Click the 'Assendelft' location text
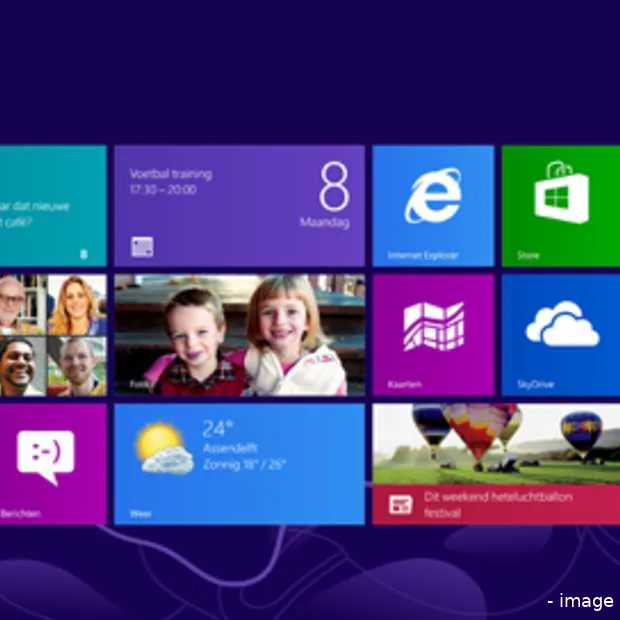Viewport: 620px width, 620px height. click(230, 448)
